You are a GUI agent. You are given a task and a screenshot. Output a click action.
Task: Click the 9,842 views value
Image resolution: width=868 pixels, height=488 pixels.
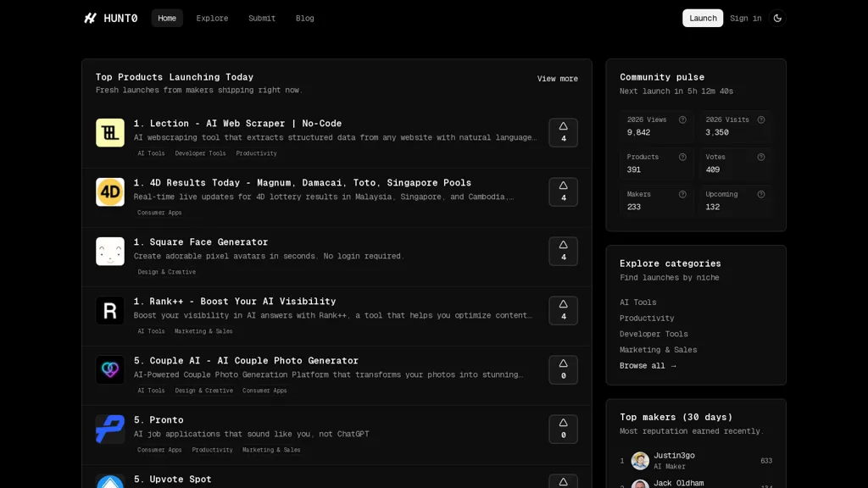638,132
